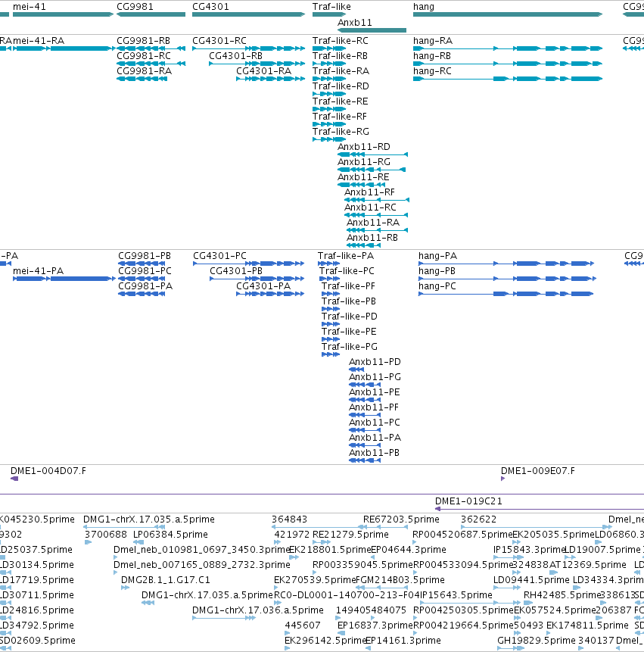
Task: Open transcript Traf-like-RG
Action: pyautogui.click(x=329, y=139)
